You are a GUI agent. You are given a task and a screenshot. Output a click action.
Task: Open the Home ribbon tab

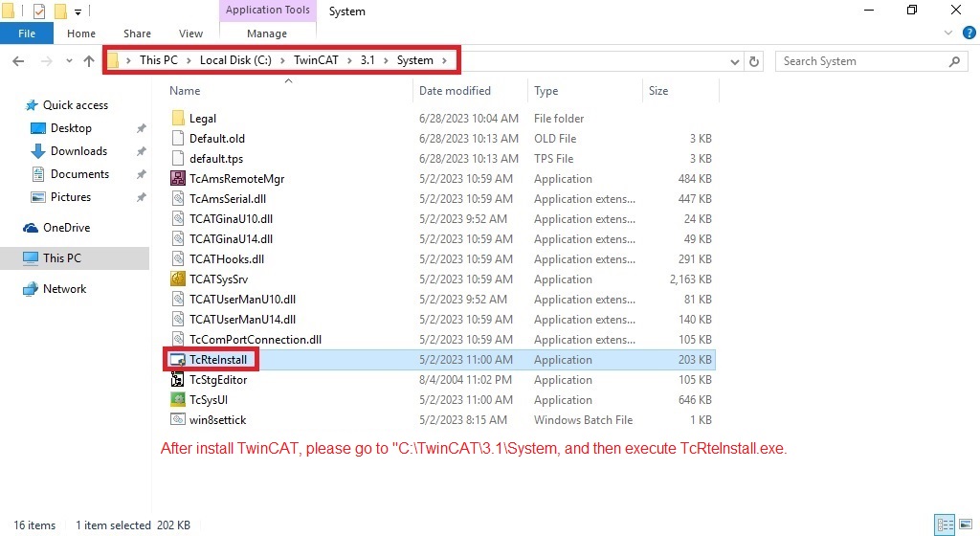81,33
